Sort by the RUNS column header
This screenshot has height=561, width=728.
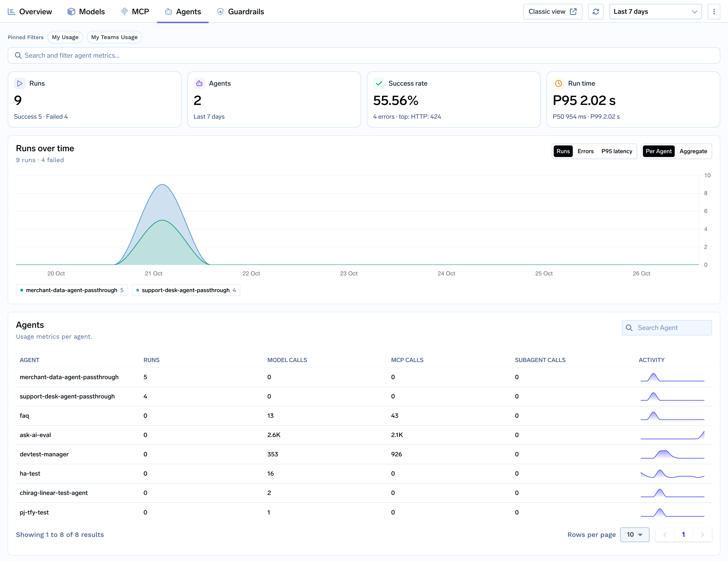151,360
